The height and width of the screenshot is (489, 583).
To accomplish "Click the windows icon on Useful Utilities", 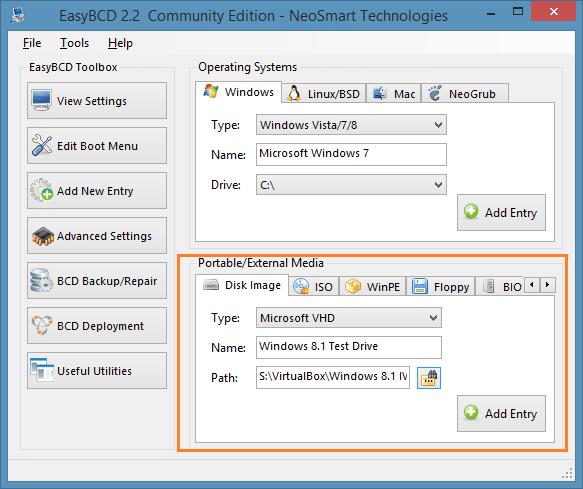I will (x=42, y=370).
